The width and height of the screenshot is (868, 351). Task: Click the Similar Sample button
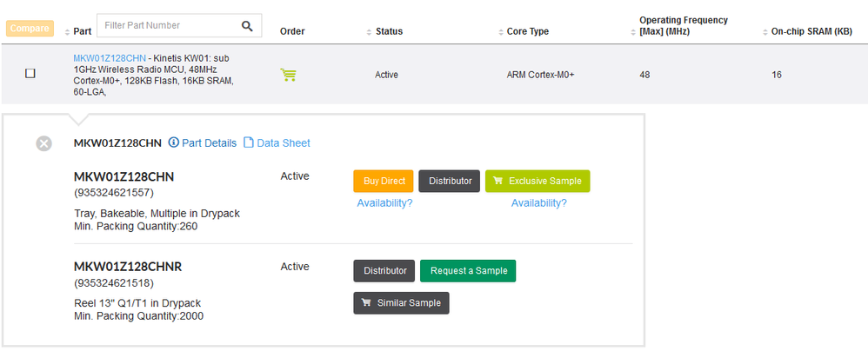(x=401, y=303)
